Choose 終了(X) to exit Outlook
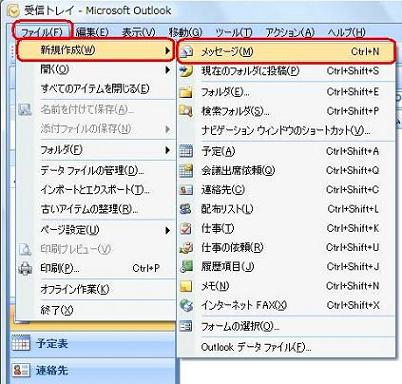 [x=57, y=310]
